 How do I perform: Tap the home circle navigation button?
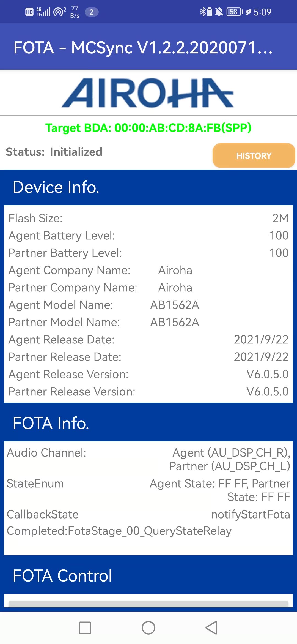tap(148, 628)
